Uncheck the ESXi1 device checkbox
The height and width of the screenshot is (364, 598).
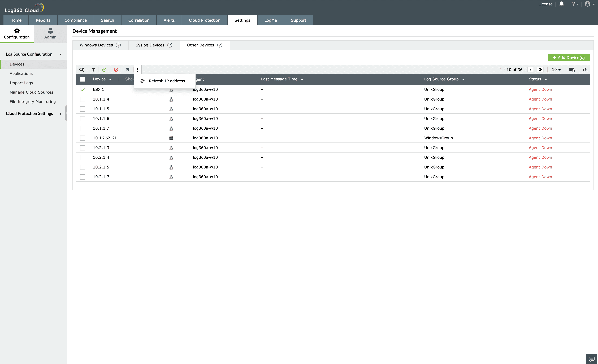83,89
